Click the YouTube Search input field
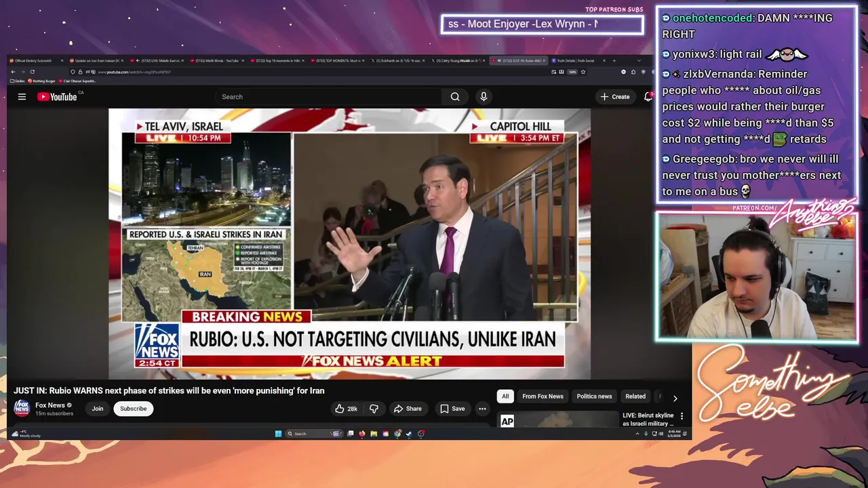 point(329,97)
